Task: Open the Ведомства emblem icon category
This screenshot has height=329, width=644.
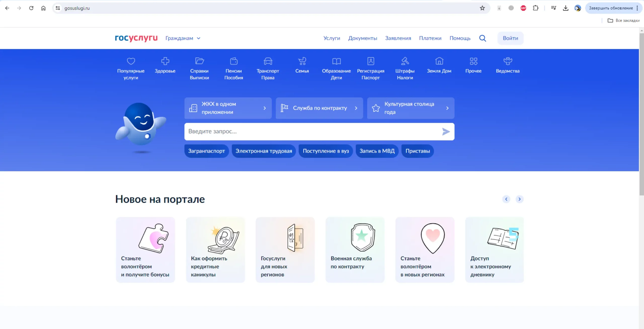Action: 507,61
